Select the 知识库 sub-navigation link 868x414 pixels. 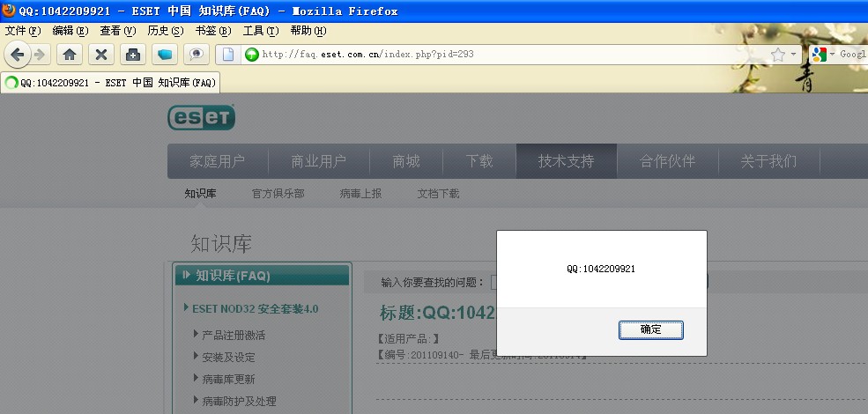(200, 194)
